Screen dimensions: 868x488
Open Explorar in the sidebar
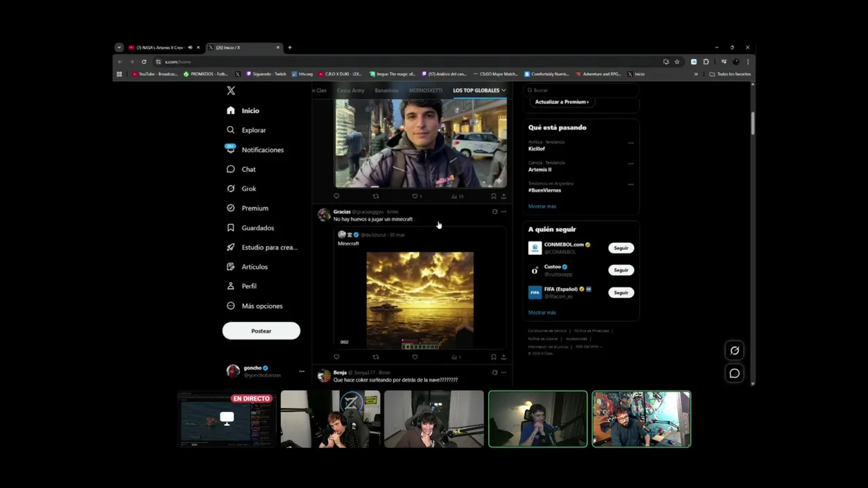[247, 130]
